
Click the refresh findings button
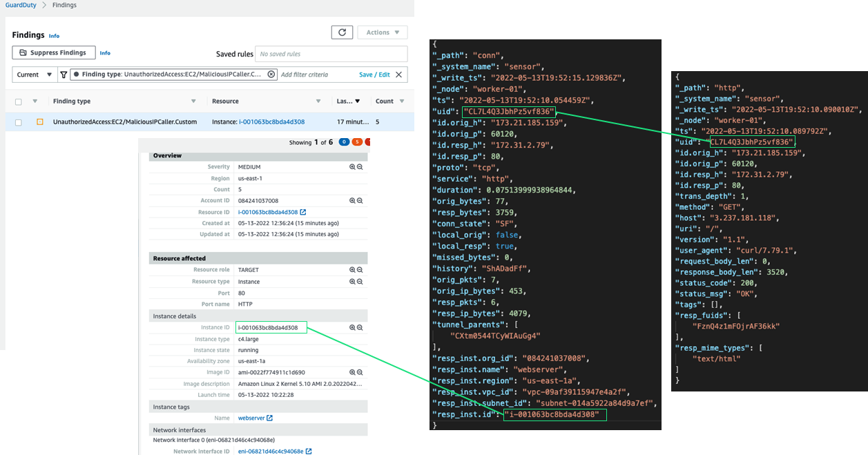click(342, 32)
